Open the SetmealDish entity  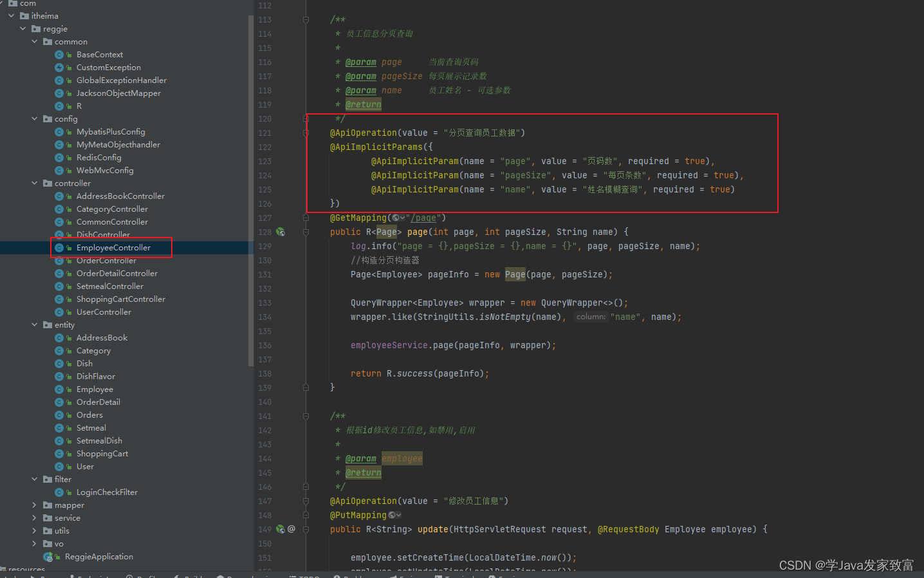[x=99, y=441]
